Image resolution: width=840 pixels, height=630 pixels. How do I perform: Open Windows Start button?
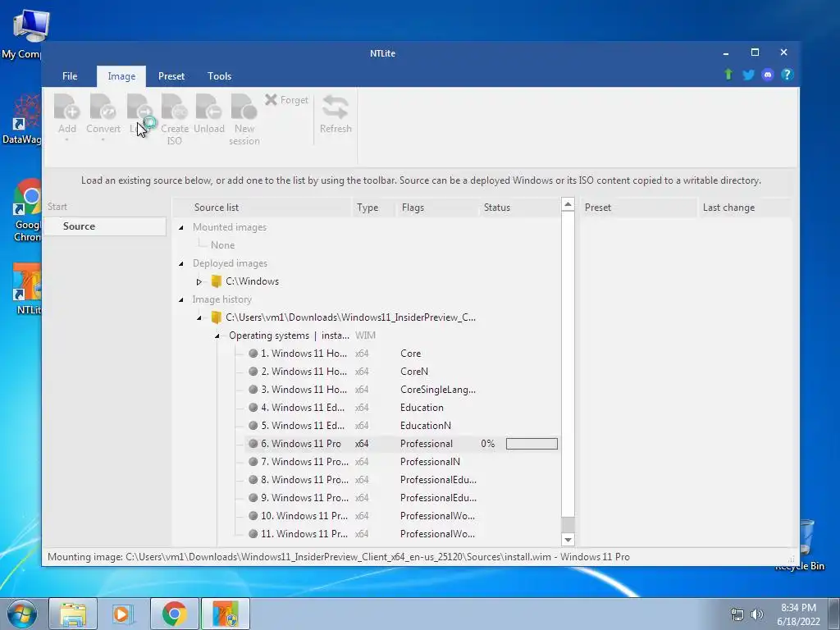click(x=21, y=614)
